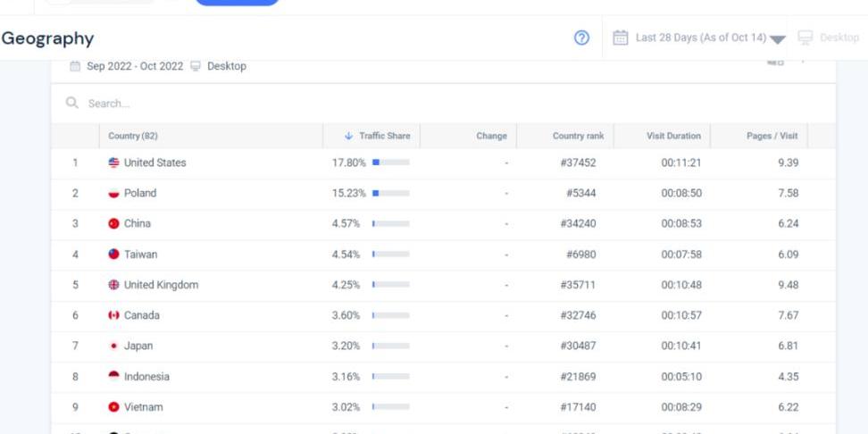The image size is (868, 434).
Task: Sort by the Pages / Visit column header
Action: (x=772, y=136)
